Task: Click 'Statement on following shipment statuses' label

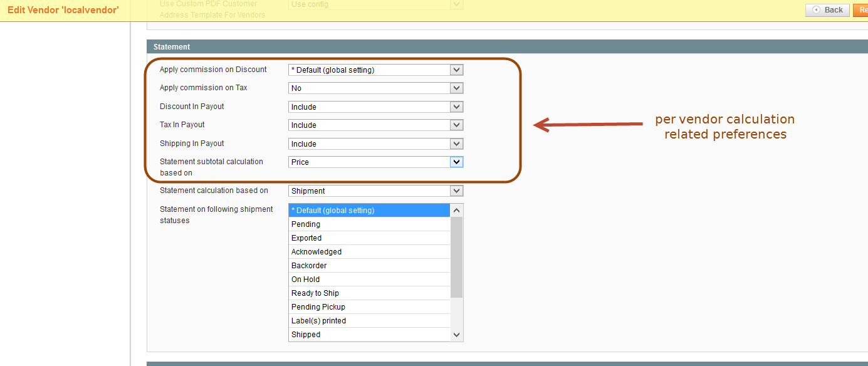Action: [x=216, y=215]
